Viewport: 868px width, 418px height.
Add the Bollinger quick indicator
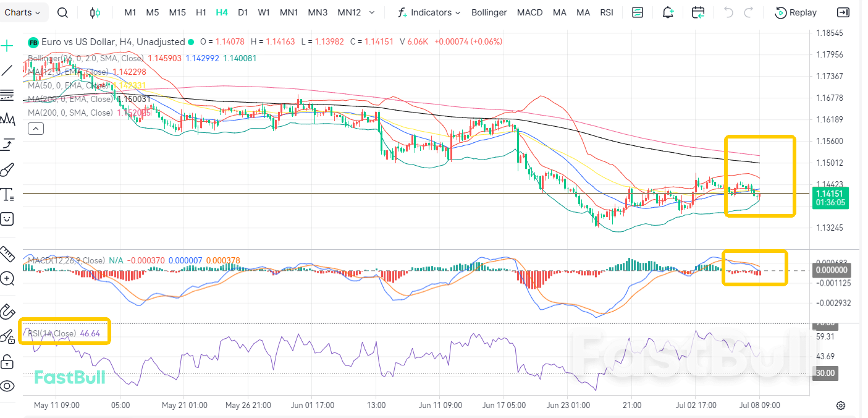(x=489, y=12)
